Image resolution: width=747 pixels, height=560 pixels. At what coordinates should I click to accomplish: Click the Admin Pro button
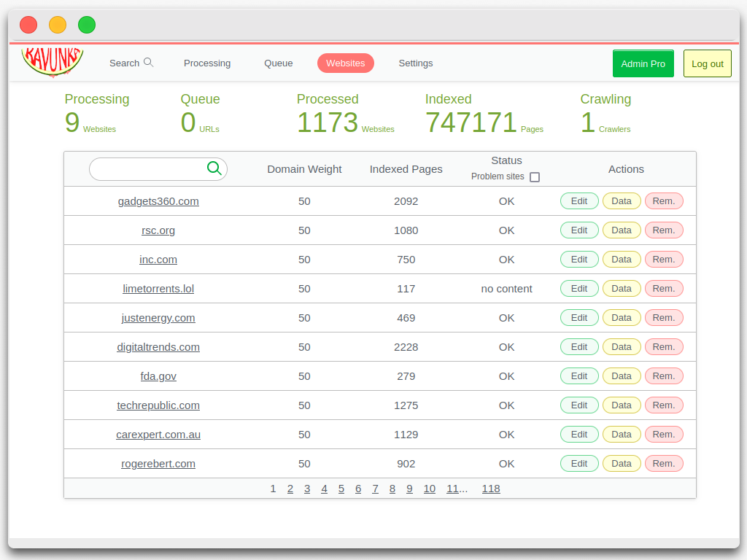[x=643, y=63]
